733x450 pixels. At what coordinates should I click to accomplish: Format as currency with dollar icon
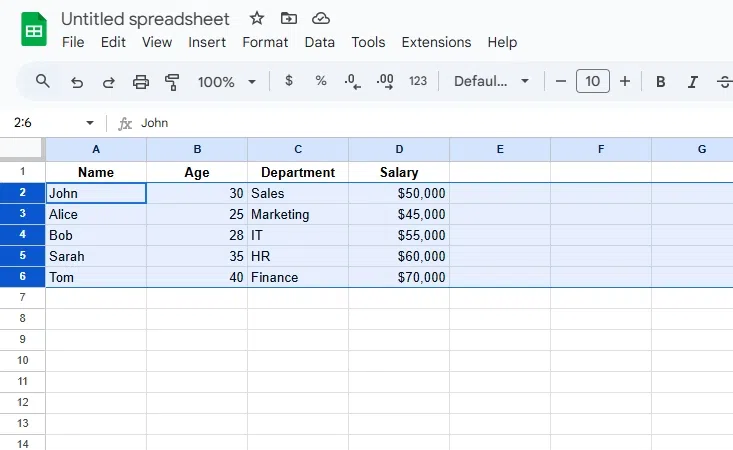click(x=289, y=81)
